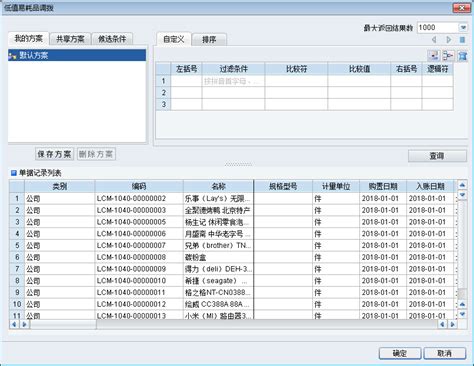This screenshot has height=366, width=474.
Task: Click the down arrow below the top up arrow
Action: coord(462,195)
